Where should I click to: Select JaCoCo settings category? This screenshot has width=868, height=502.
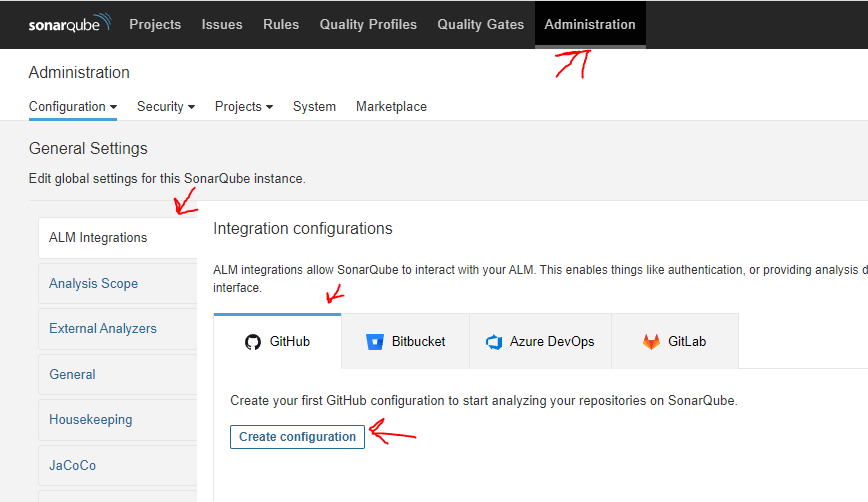pyautogui.click(x=118, y=465)
